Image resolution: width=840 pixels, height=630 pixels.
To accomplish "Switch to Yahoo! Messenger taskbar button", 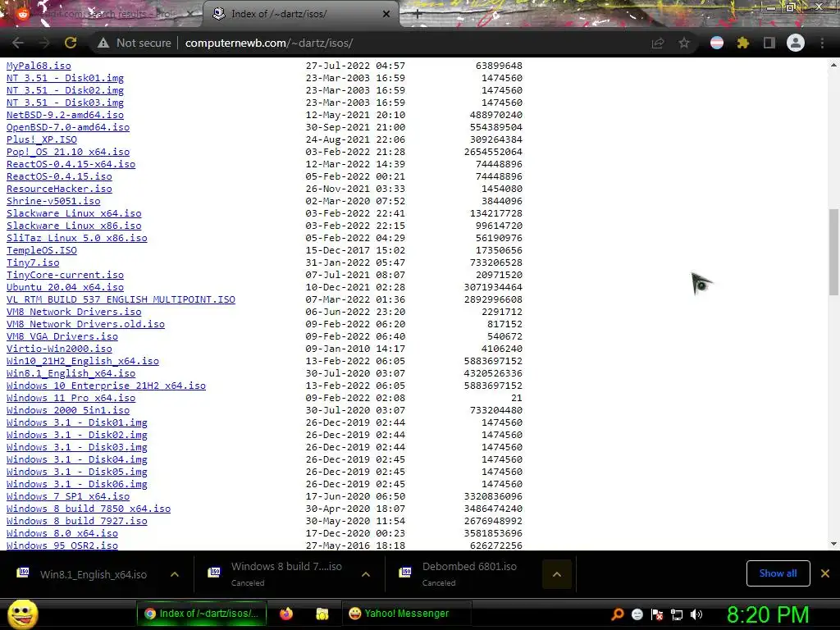I will [x=407, y=614].
